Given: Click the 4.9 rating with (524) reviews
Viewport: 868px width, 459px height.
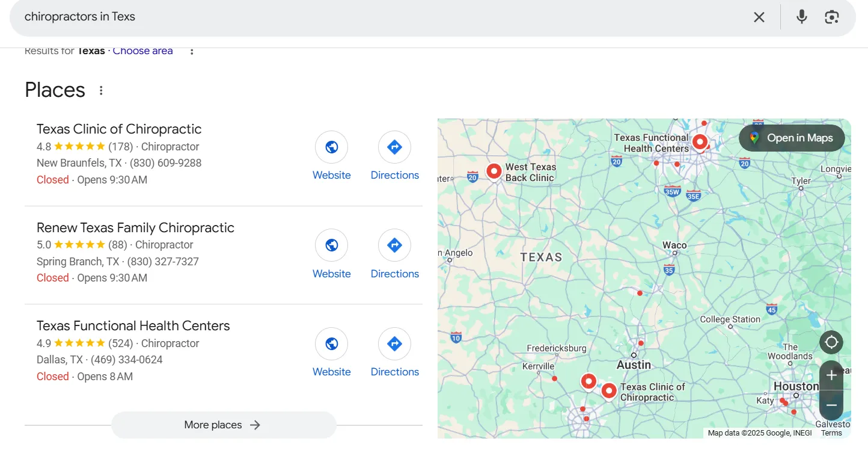Looking at the screenshot, I should 84,343.
